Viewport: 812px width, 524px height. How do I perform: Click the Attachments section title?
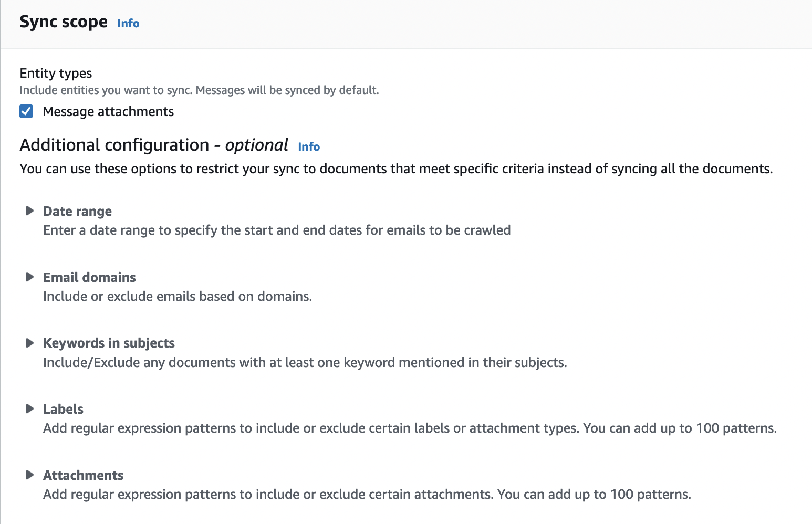point(83,475)
